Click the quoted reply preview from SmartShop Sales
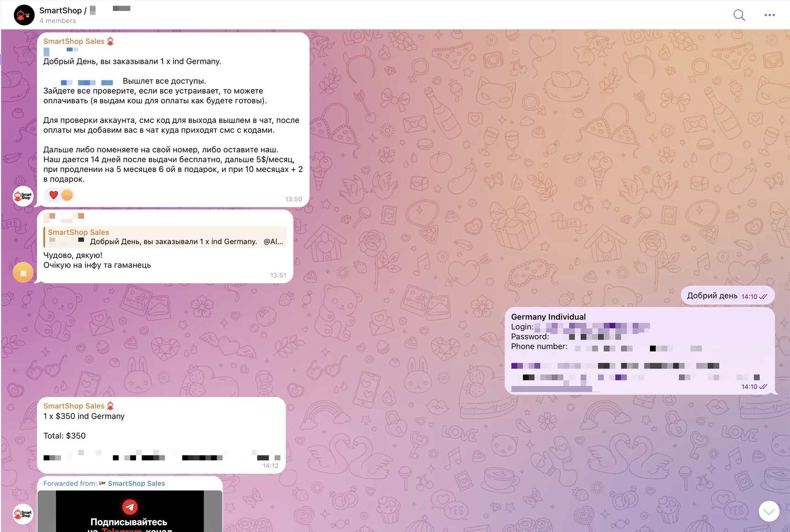 click(x=165, y=237)
